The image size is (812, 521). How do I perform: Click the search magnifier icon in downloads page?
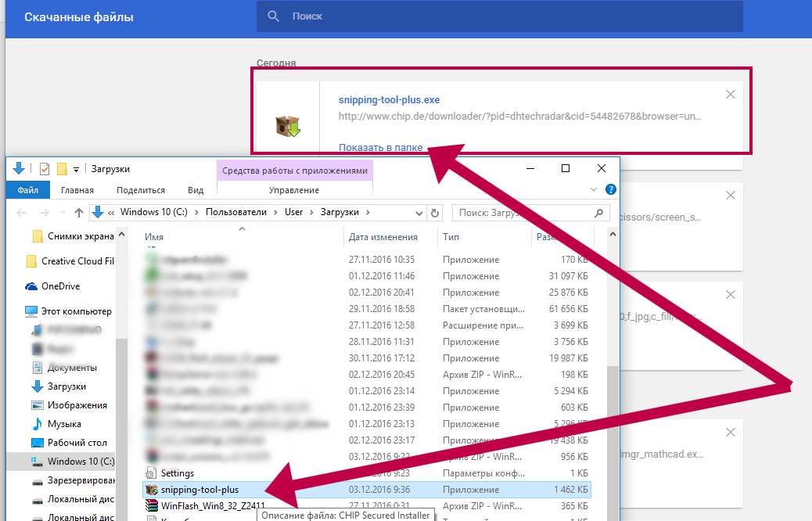(273, 16)
